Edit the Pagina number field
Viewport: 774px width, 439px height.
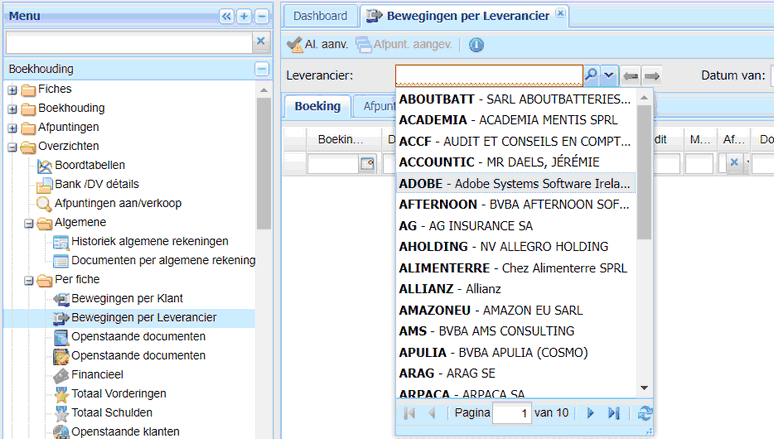point(511,413)
